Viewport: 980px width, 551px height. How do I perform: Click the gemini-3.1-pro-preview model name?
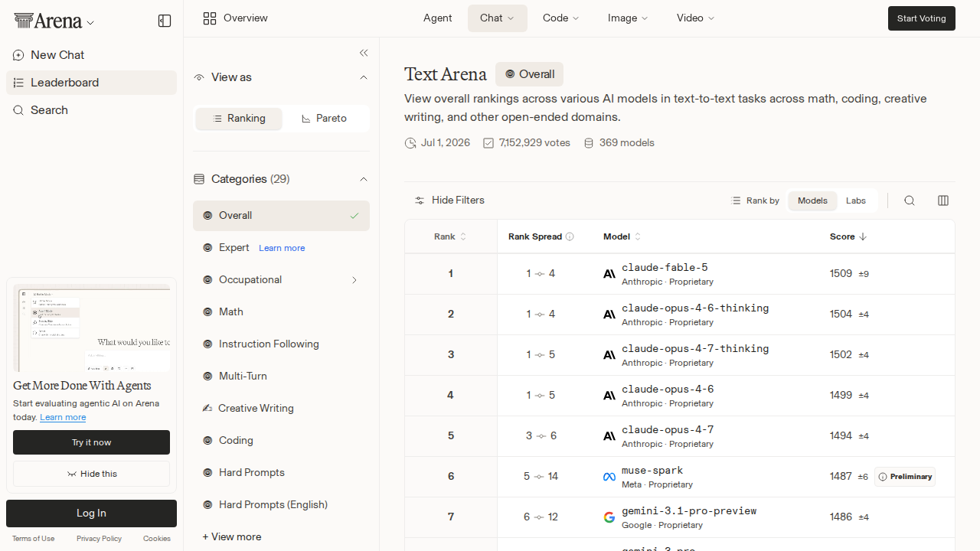click(x=689, y=510)
